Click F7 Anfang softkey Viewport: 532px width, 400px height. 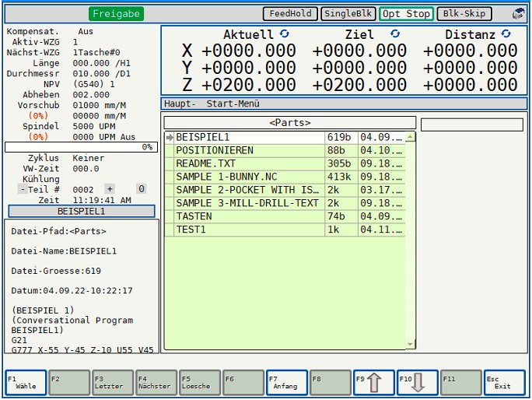point(287,382)
